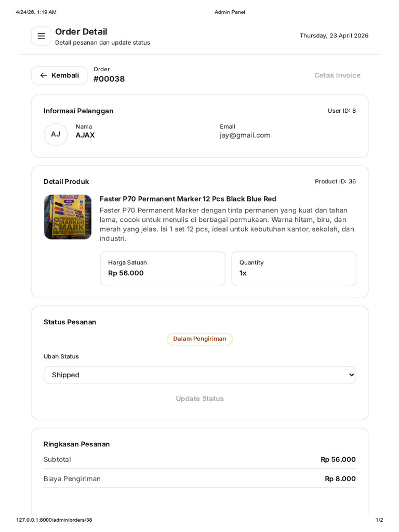Click the User ID: 8 label
Image resolution: width=399 pixels, height=532 pixels.
click(x=342, y=111)
